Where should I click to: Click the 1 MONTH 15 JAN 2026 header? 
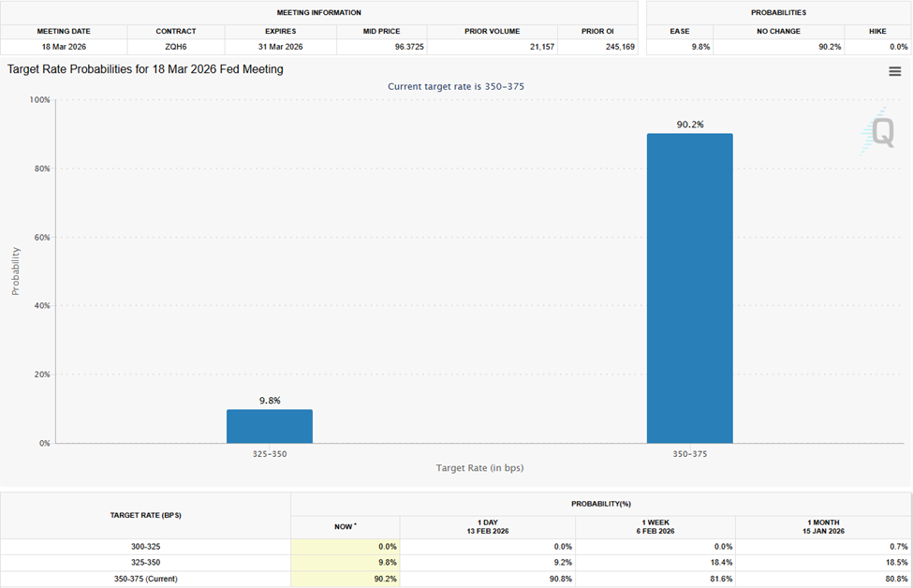pyautogui.click(x=823, y=526)
